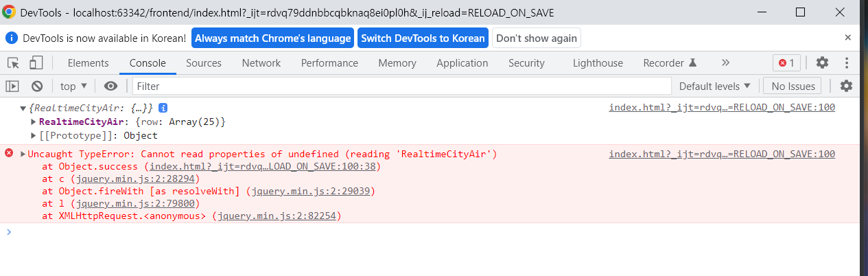Expand the RealtimeCityAir property

[x=34, y=122]
